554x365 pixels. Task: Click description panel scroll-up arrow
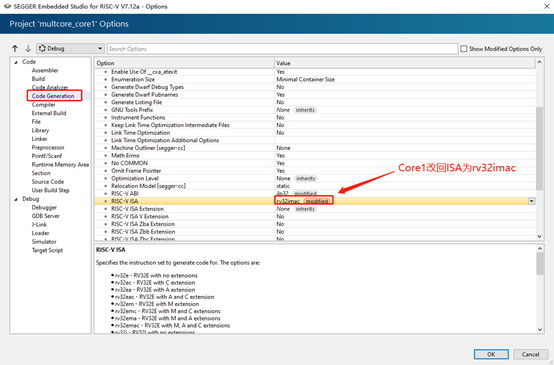click(x=540, y=249)
